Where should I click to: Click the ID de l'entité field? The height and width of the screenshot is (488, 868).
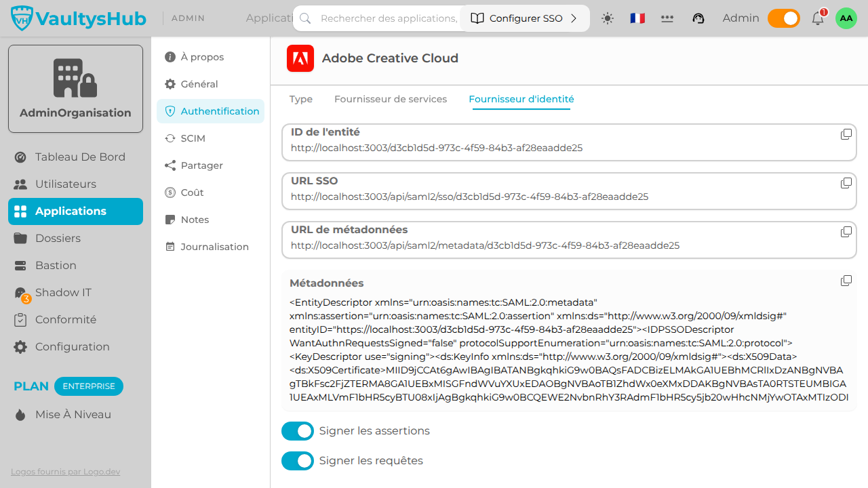pyautogui.click(x=569, y=141)
